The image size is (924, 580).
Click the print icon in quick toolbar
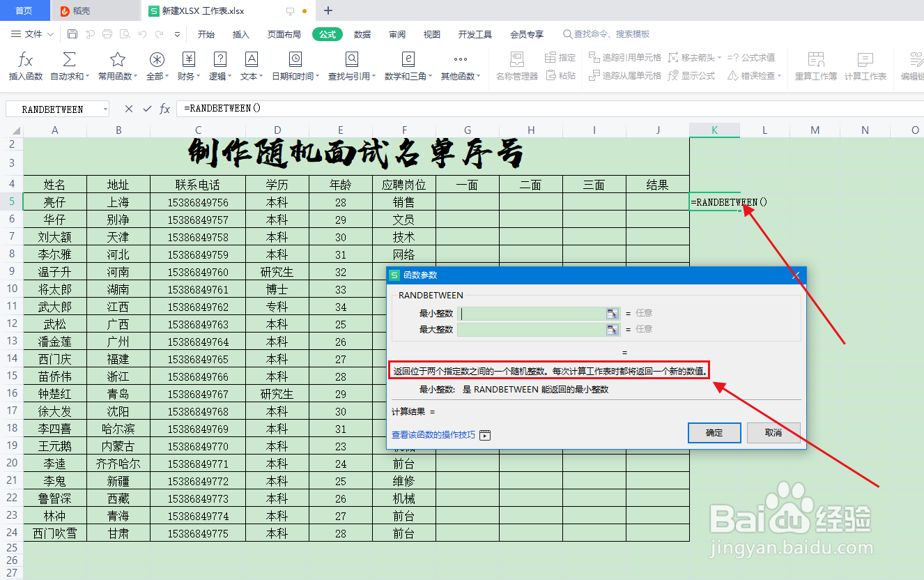tap(107, 34)
